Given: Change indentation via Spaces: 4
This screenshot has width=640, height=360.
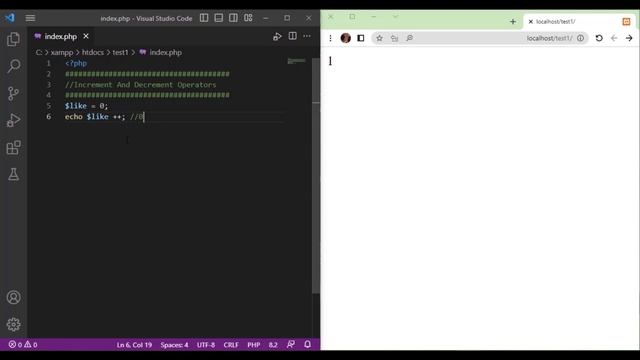Looking at the screenshot, I should (174, 345).
